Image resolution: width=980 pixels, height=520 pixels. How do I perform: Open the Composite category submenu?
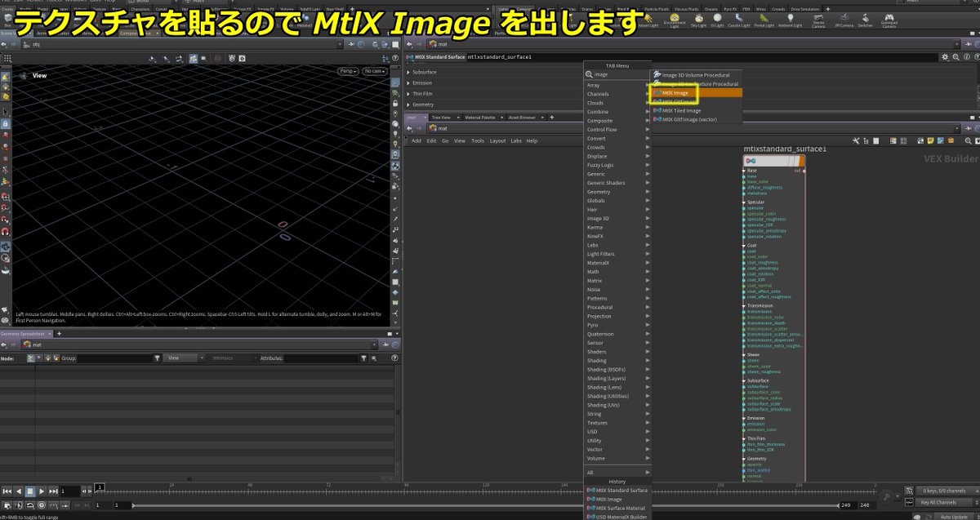pyautogui.click(x=618, y=121)
